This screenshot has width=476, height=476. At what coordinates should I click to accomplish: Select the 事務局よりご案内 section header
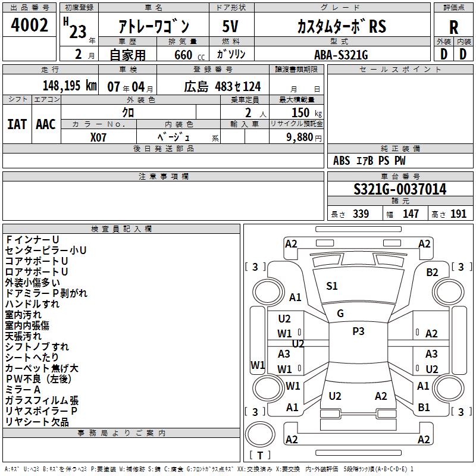[121, 433]
